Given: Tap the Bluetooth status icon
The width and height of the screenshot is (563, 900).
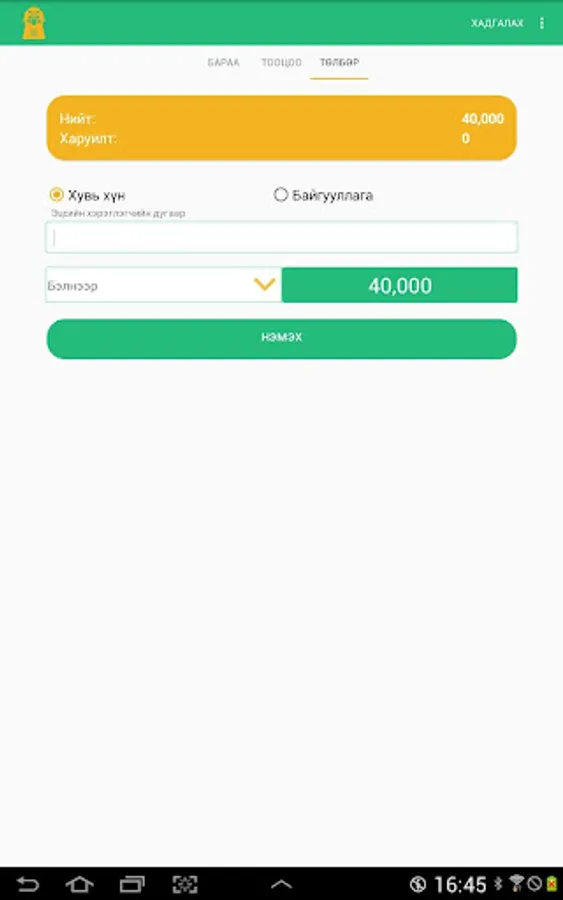Looking at the screenshot, I should pos(498,883).
